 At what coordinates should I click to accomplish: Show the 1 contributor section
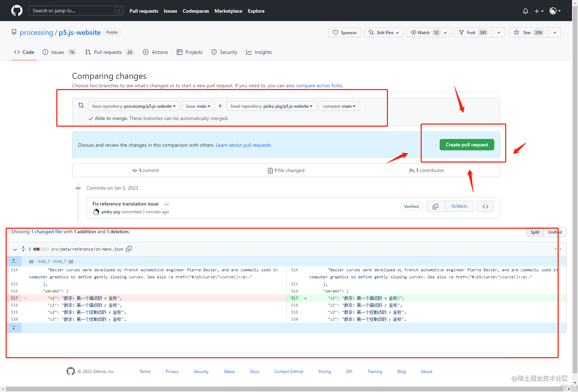[426, 170]
